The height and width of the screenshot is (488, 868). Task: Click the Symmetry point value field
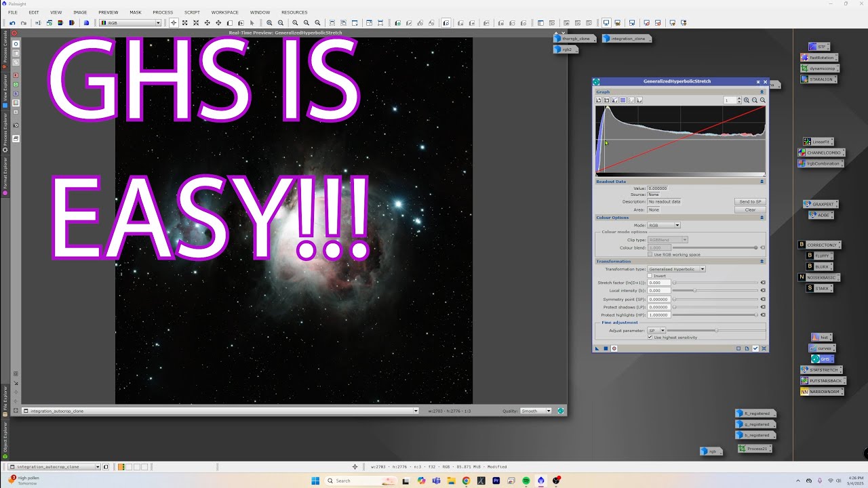pos(659,299)
